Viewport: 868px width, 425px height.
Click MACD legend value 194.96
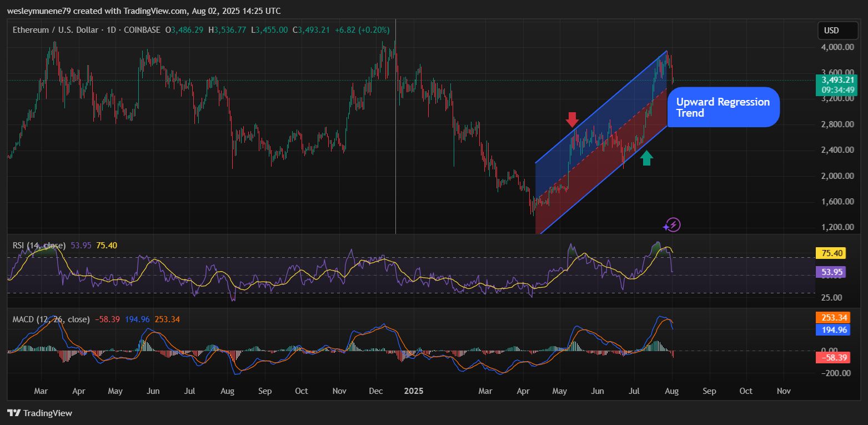(137, 319)
